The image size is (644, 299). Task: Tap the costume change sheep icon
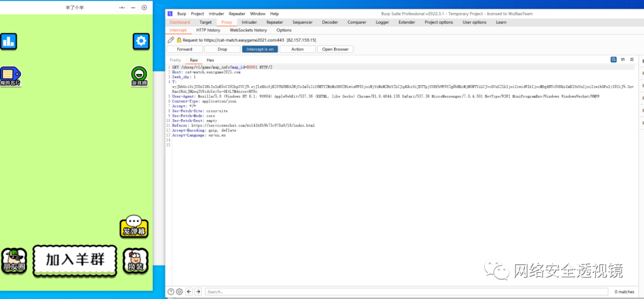[135, 260]
